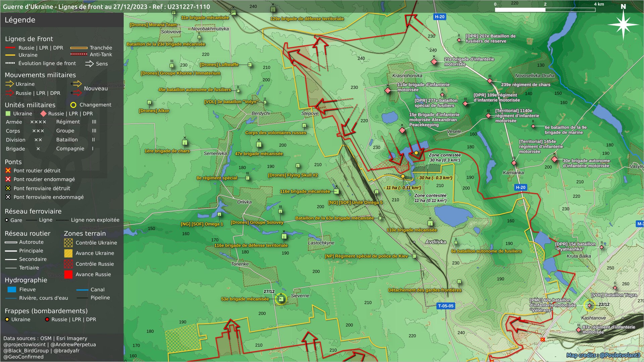Click the damaged road bridge legend icon
This screenshot has width=644, height=362.
(8, 179)
